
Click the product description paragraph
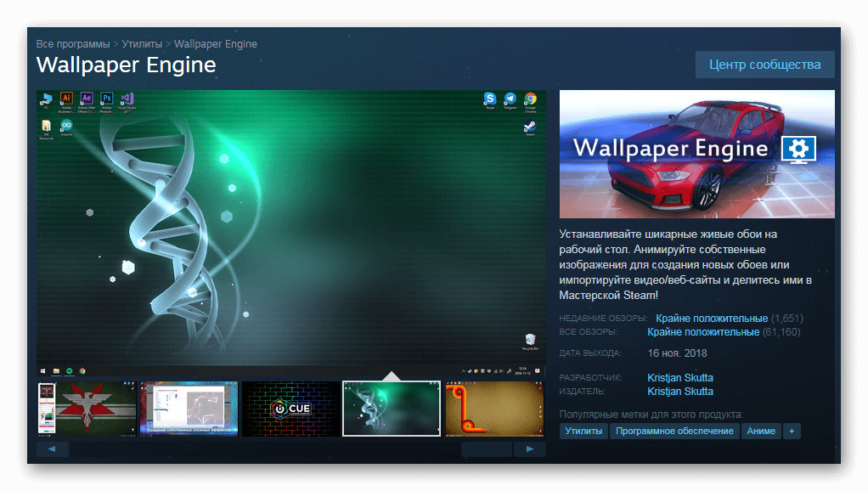685,264
